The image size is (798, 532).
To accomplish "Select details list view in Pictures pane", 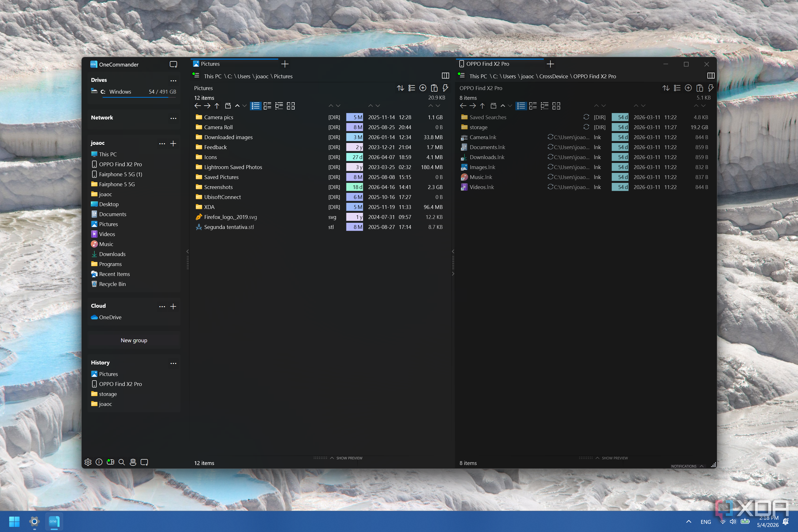I will click(256, 106).
